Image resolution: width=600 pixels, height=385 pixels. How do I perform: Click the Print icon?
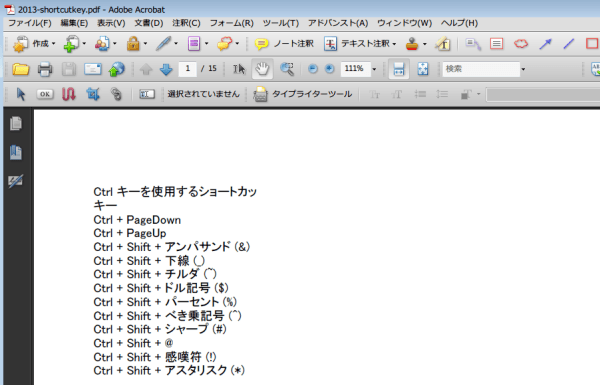click(x=45, y=69)
